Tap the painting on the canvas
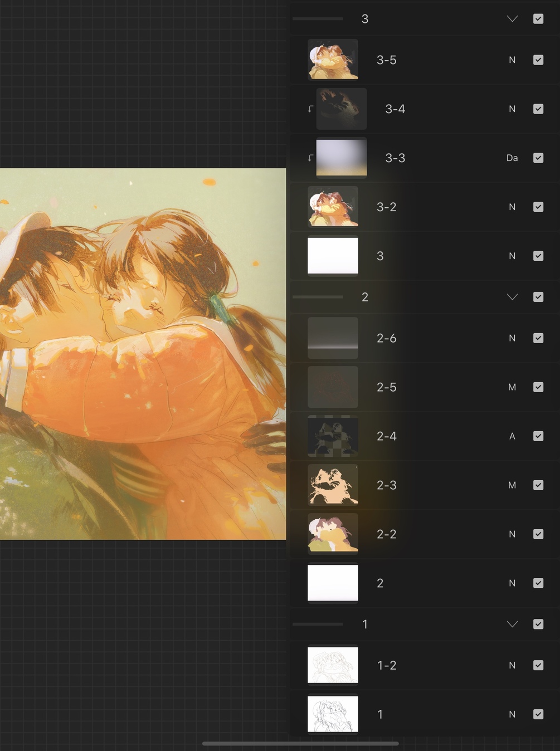560x751 pixels. pyautogui.click(x=143, y=354)
